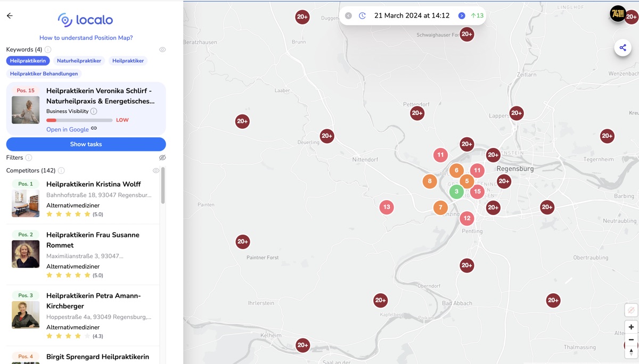Select the 20+ marker near Deuerling
Viewport: 639px width, 364px height.
(x=327, y=136)
